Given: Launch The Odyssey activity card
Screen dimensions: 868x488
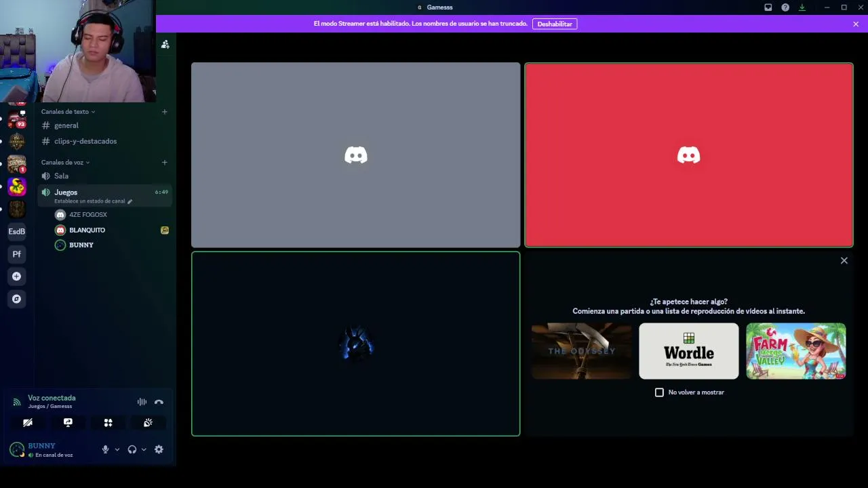Looking at the screenshot, I should (582, 351).
